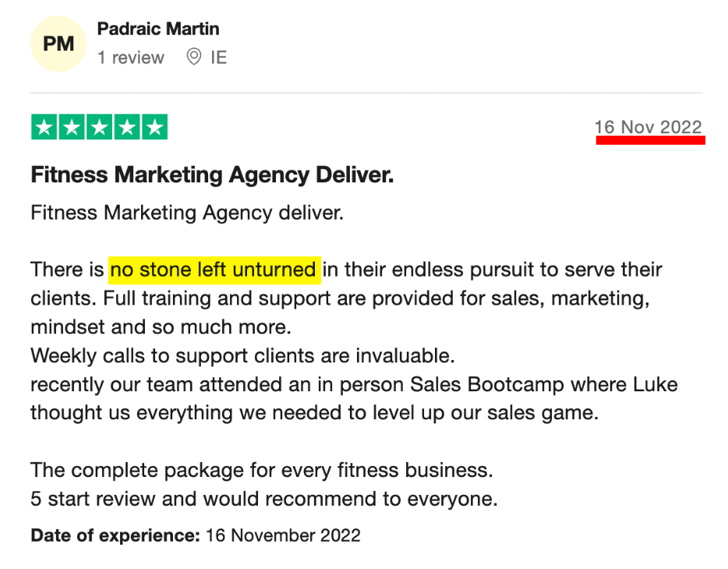Screen dimensions: 728x569
Task: Click the IE country label
Action: click(x=219, y=58)
